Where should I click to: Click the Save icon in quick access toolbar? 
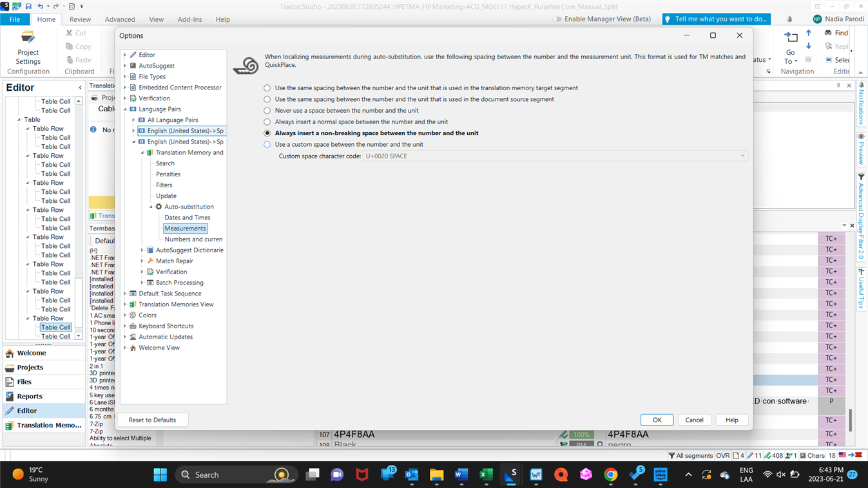click(28, 6)
